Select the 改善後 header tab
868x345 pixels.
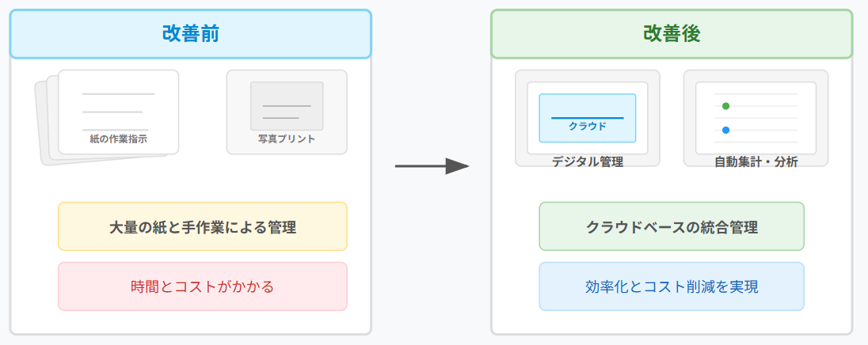tap(672, 34)
